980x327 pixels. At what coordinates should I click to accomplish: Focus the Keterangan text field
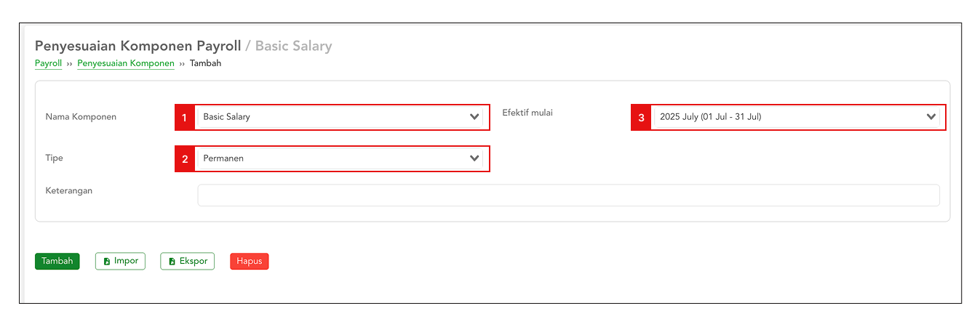(567, 195)
